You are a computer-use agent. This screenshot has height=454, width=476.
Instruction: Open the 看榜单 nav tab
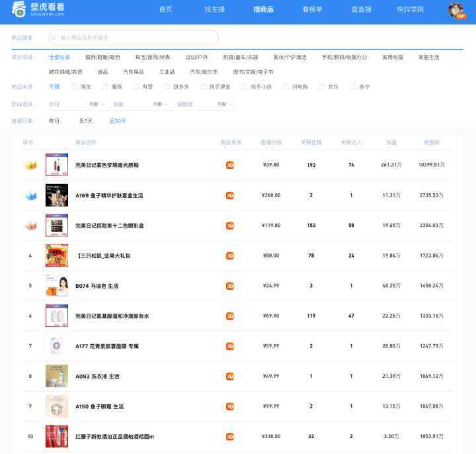[312, 9]
